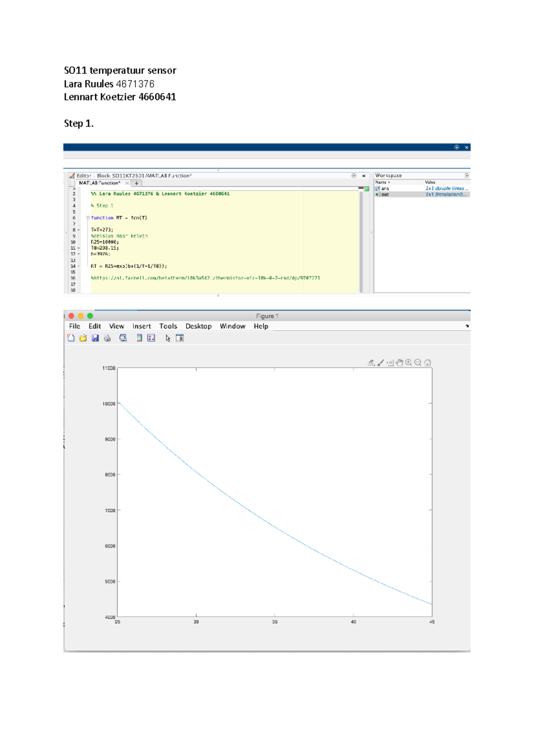Click the code line 'R25=10000;'
Viewport: 534px width, 756px height.
(x=105, y=242)
